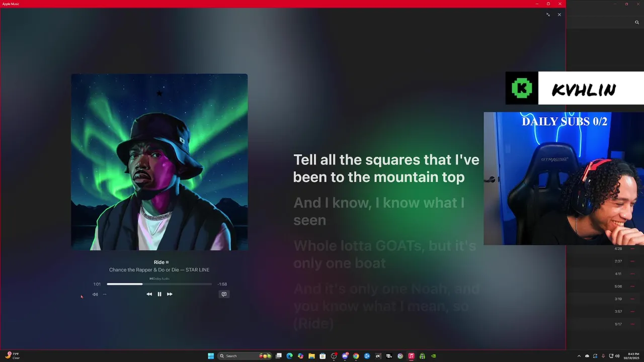Pause the song with the pause button
644x362 pixels.
pyautogui.click(x=159, y=294)
